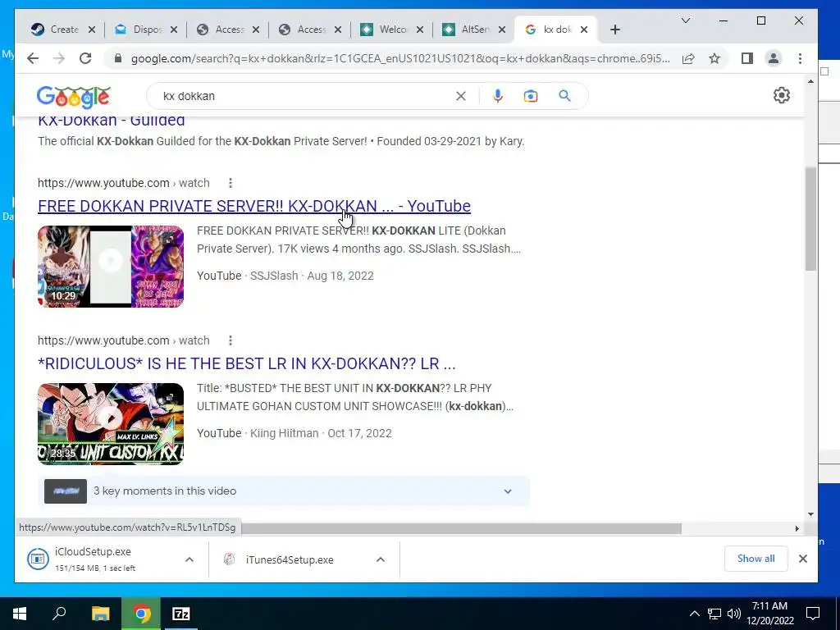
Task: Play the 10:29 video thumbnail
Action: pyautogui.click(x=111, y=267)
